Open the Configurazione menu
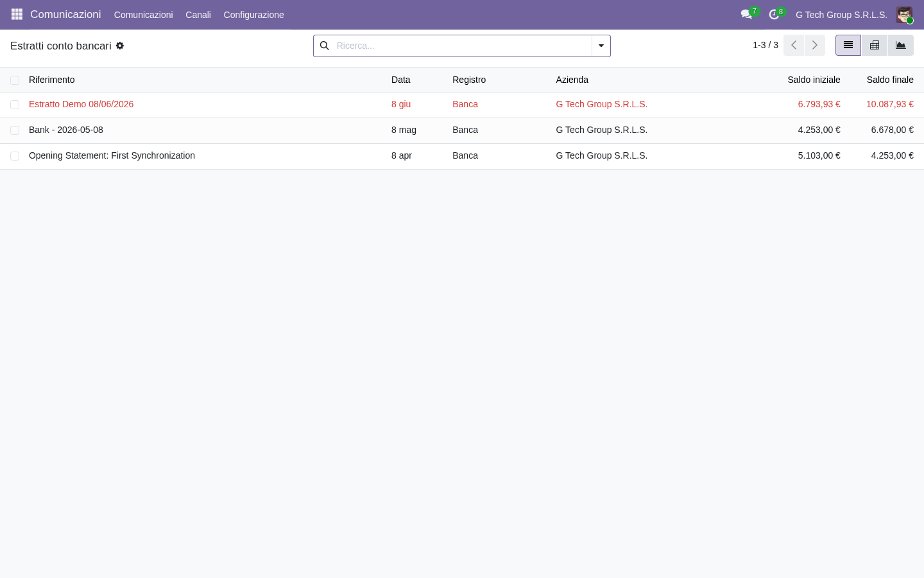The width and height of the screenshot is (924, 578). pos(253,15)
